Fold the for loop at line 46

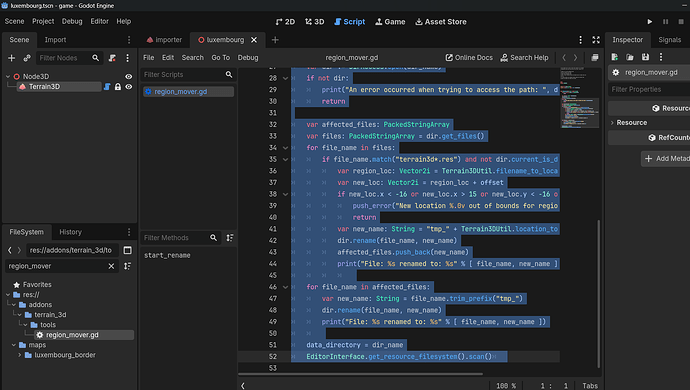click(x=285, y=287)
